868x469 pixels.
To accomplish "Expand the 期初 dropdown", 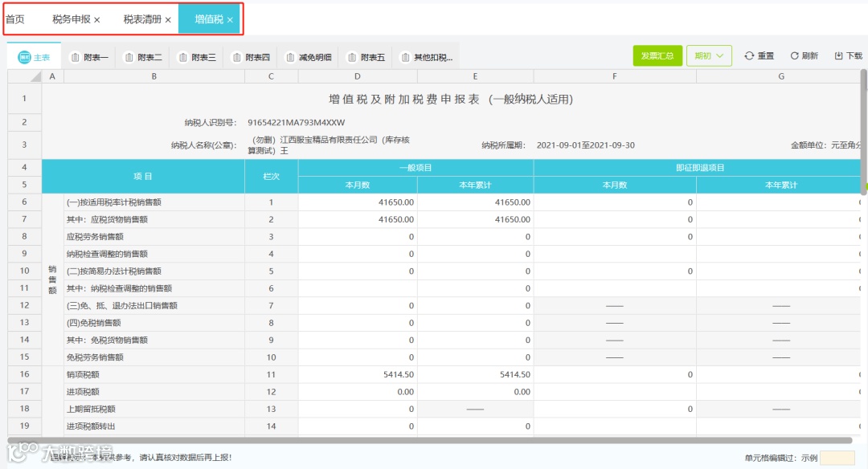I will [x=709, y=56].
